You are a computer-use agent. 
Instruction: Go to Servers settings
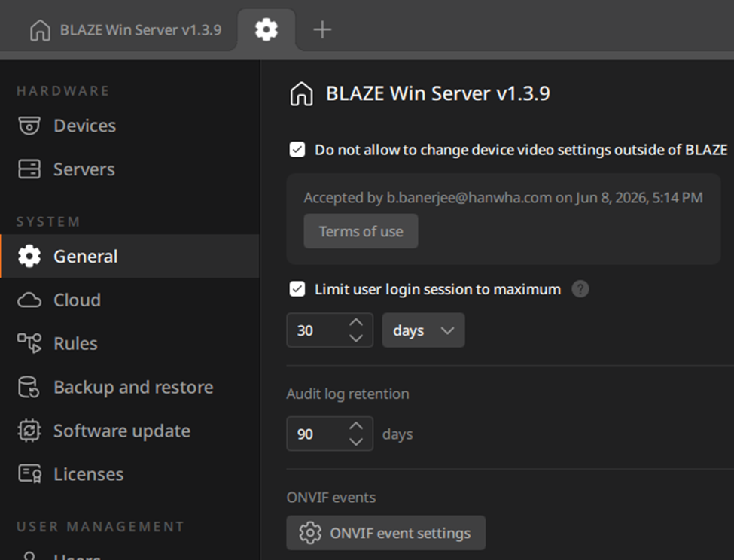click(x=129, y=169)
